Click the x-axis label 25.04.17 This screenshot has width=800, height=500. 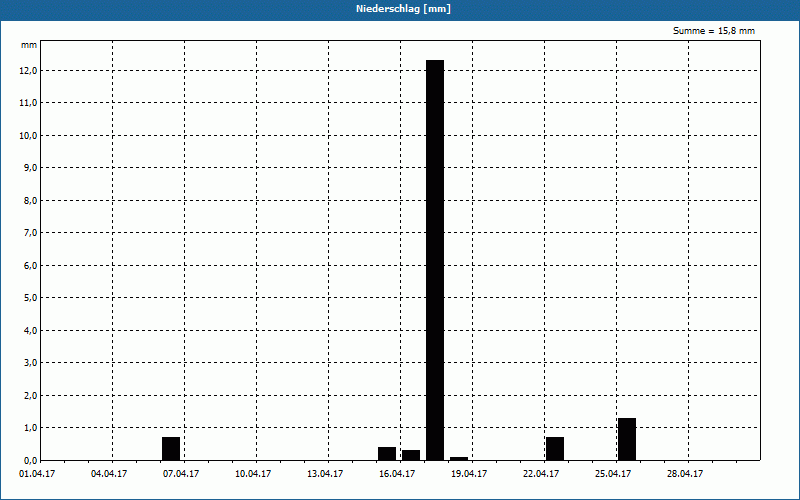click(613, 474)
